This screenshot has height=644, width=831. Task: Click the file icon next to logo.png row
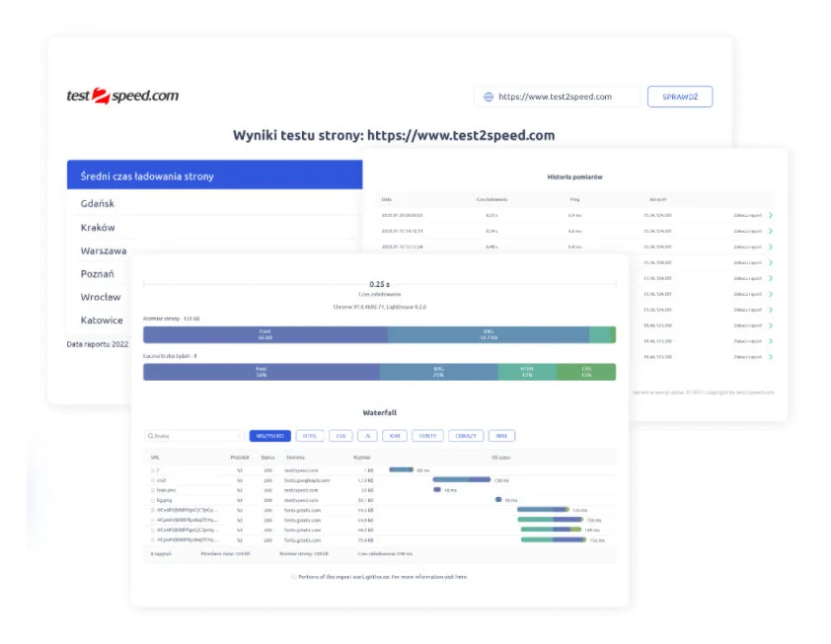coord(153,490)
